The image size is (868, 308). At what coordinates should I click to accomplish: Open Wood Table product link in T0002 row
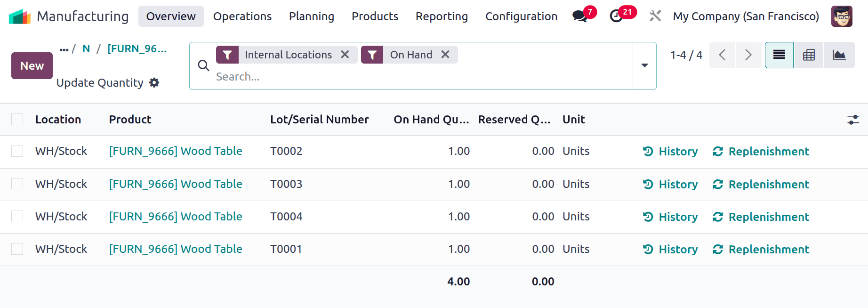coord(176,151)
